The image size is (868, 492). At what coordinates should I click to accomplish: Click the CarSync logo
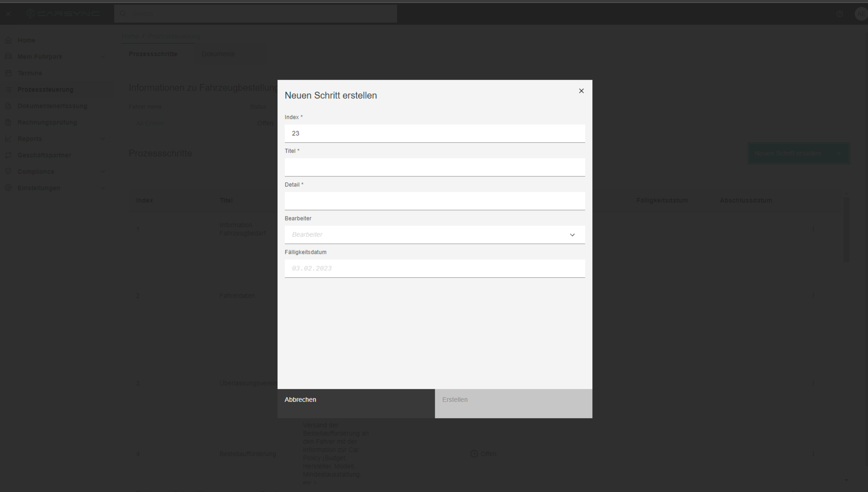(63, 14)
